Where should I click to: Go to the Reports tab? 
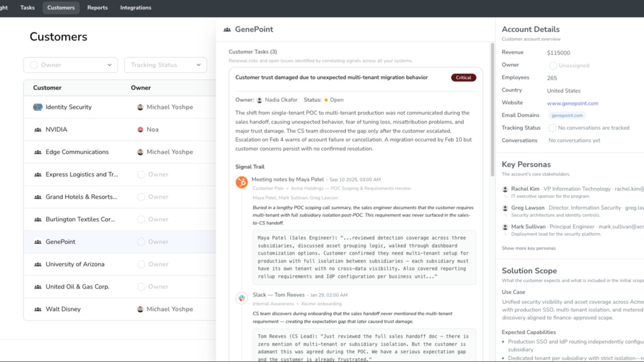point(97,7)
